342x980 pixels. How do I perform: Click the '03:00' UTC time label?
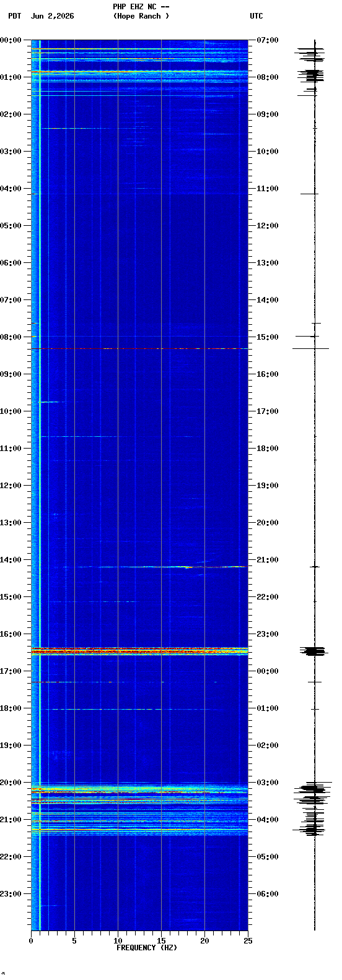[267, 783]
